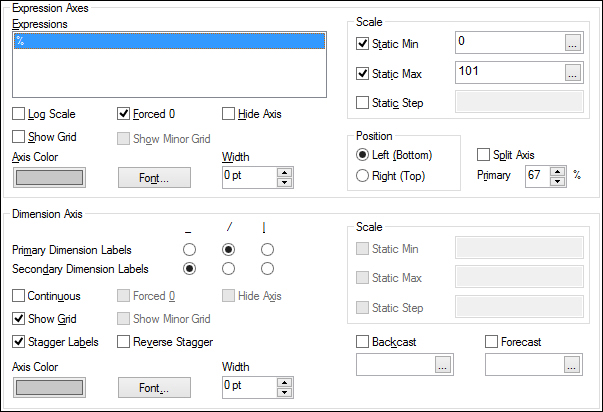Image resolution: width=603 pixels, height=412 pixels.
Task: Open Expression Axes Axis Color swatch
Action: pos(49,178)
